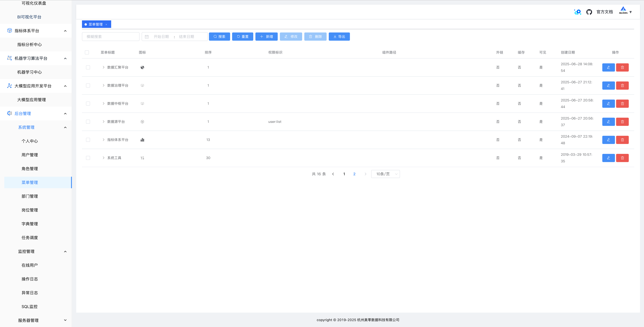Open the GitHub repository icon
Viewport: 644px width, 327px height.
[x=589, y=12]
